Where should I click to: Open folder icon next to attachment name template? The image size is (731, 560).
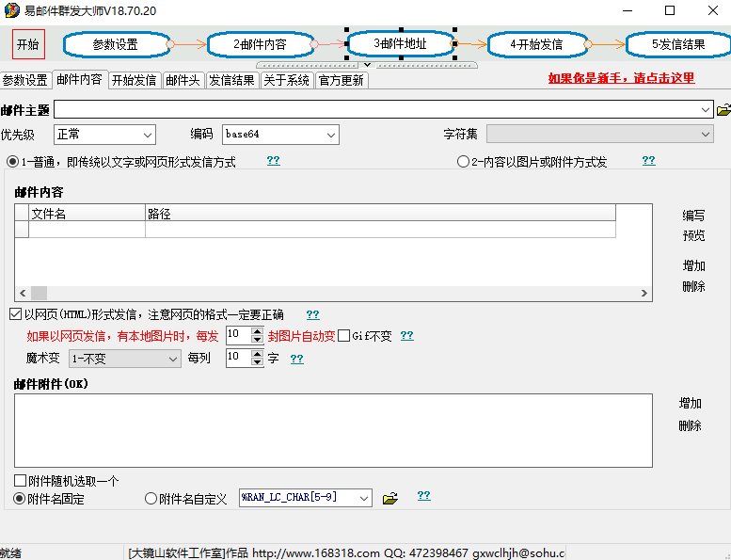[x=390, y=498]
